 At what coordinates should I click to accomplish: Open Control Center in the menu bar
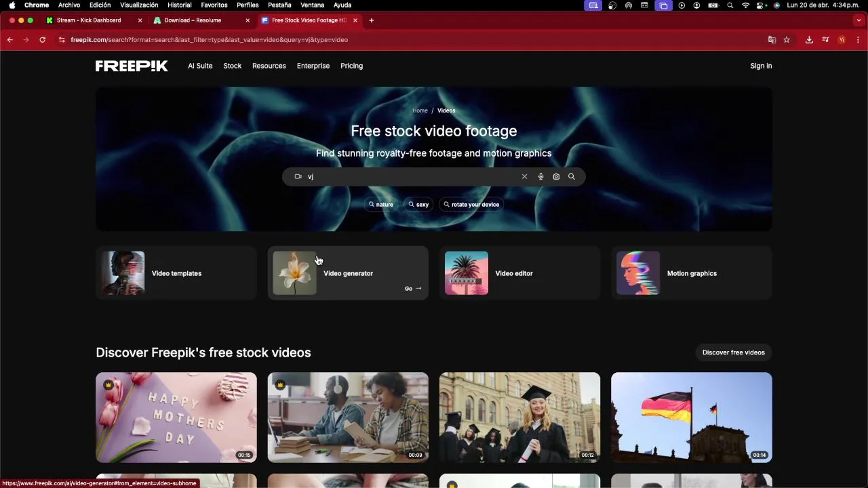761,5
